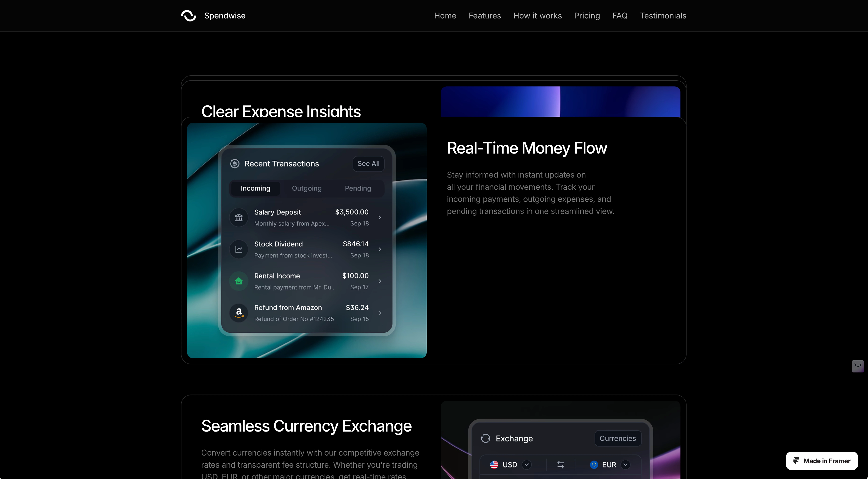The height and width of the screenshot is (479, 868).
Task: Click the Recent Transactions dollar icon
Action: coord(235,164)
